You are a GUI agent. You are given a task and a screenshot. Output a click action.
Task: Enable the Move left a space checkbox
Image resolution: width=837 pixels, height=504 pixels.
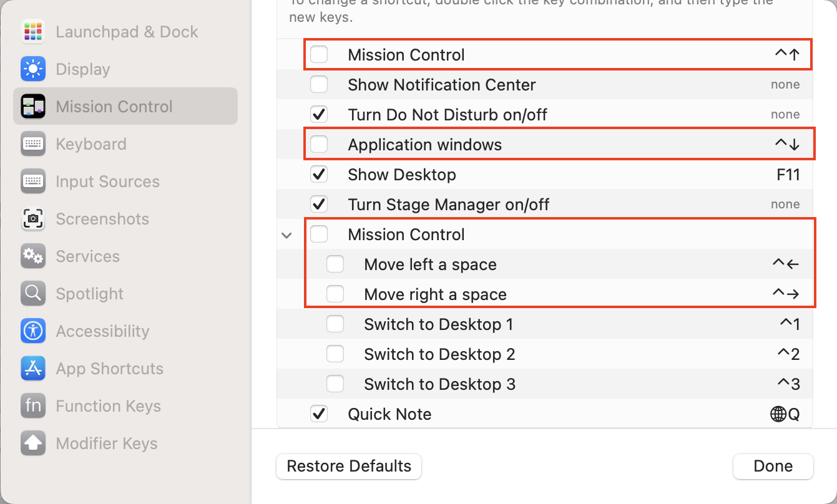click(335, 264)
